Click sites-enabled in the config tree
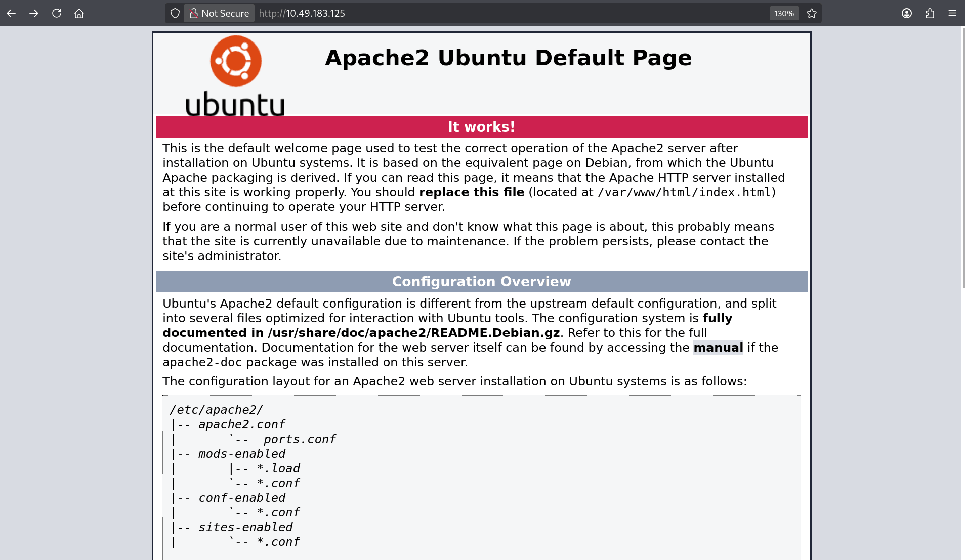This screenshot has height=560, width=965. pos(245,527)
